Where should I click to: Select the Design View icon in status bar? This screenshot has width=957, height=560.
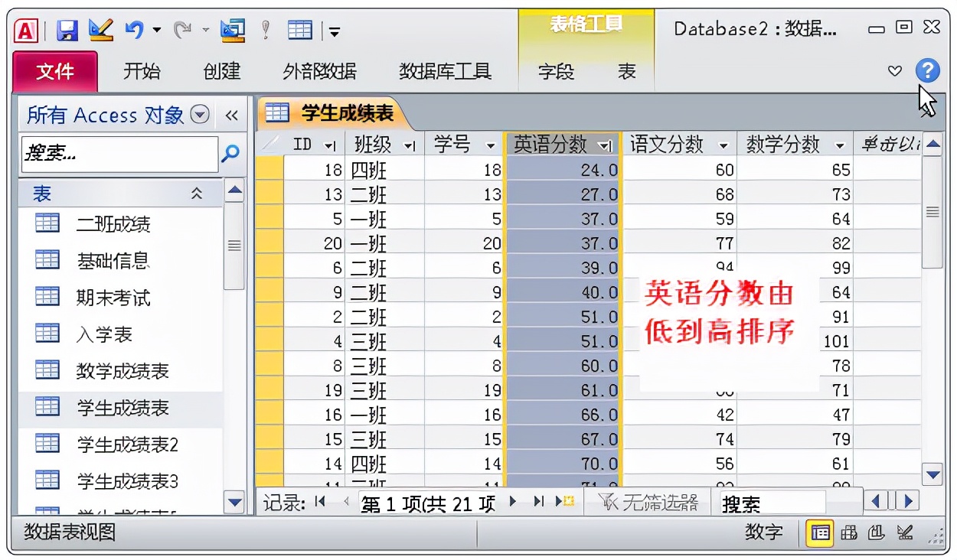tap(904, 534)
